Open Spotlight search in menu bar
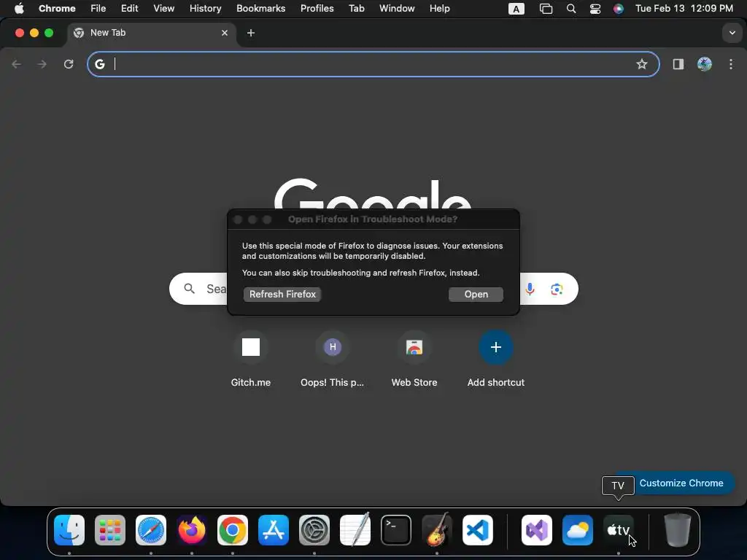This screenshot has height=560, width=747. 570,9
